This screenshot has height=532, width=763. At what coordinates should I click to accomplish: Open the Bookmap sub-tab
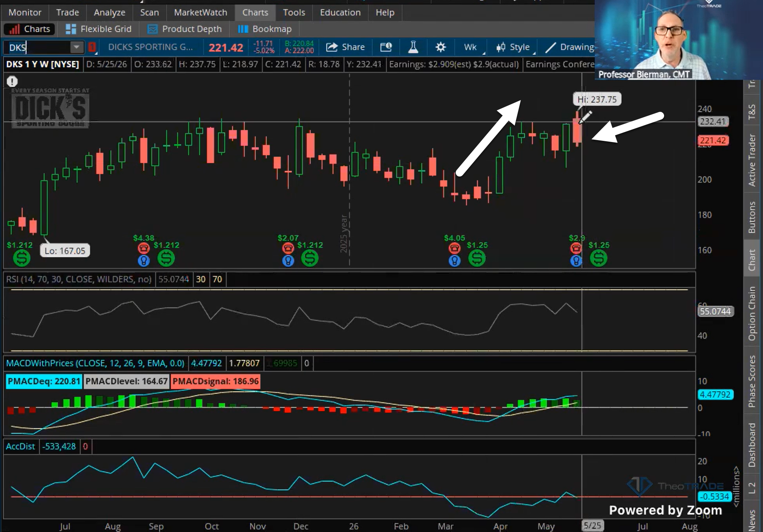[265, 29]
